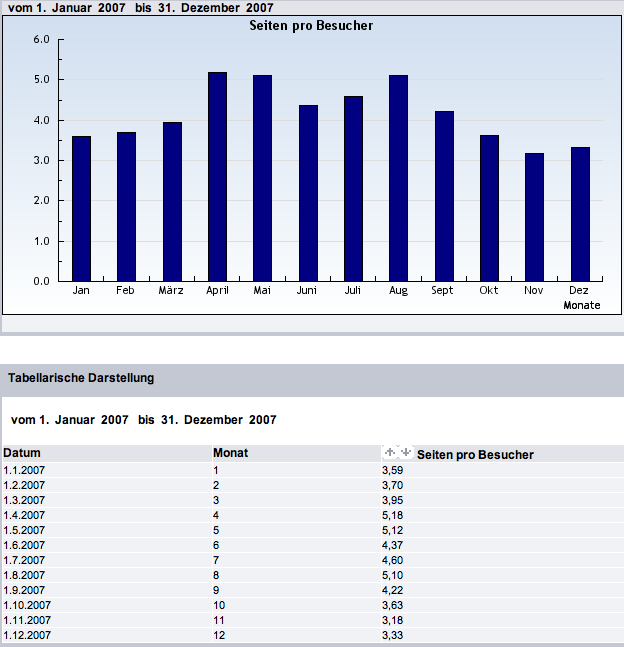The width and height of the screenshot is (624, 647).
Task: Click the Monat column header
Action: [x=230, y=453]
